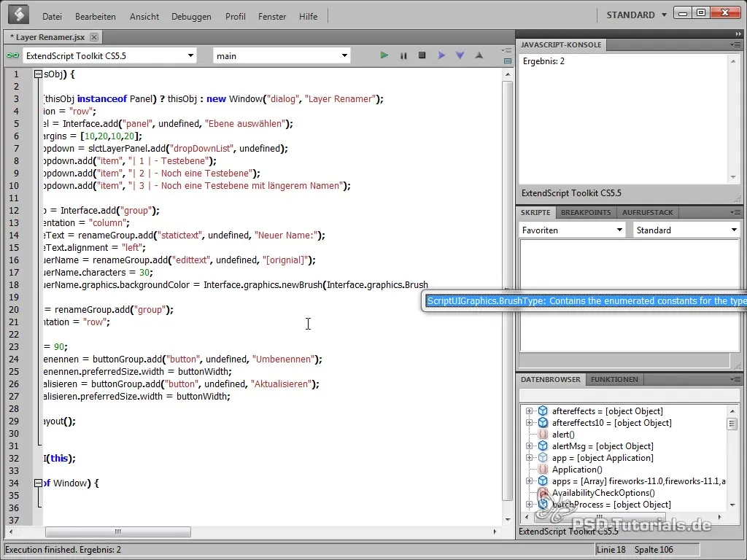747x560 pixels.
Task: Close the Layer Renamer.jsx tab
Action: pos(94,37)
